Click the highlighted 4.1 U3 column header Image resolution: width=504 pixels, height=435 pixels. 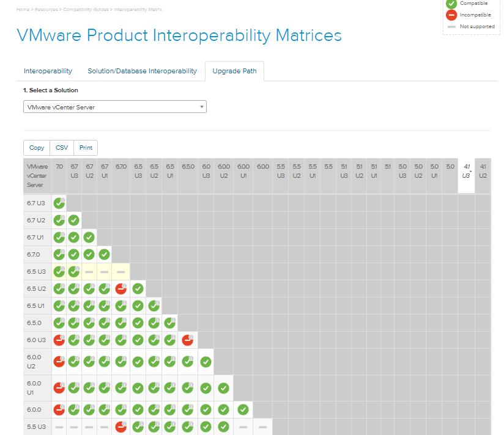pyautogui.click(x=467, y=176)
